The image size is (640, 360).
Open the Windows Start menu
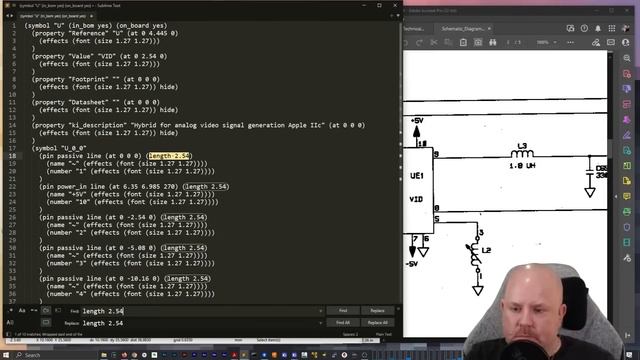point(6,355)
